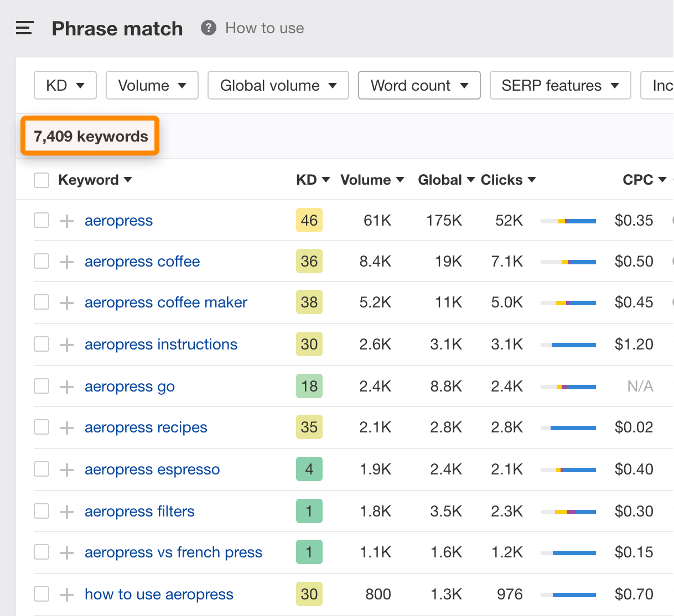Add aeropress filters via plus icon

click(x=67, y=512)
